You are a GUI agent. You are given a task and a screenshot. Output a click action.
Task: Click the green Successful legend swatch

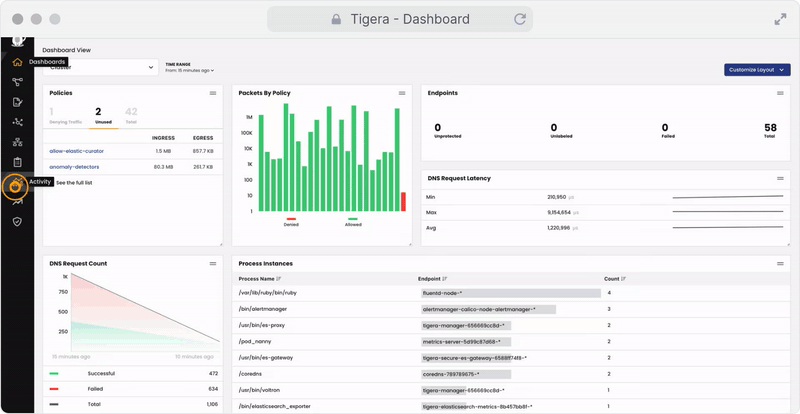(54, 374)
